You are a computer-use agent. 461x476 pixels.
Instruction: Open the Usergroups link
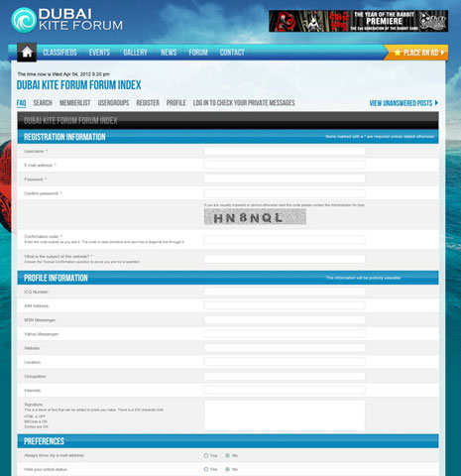click(113, 103)
